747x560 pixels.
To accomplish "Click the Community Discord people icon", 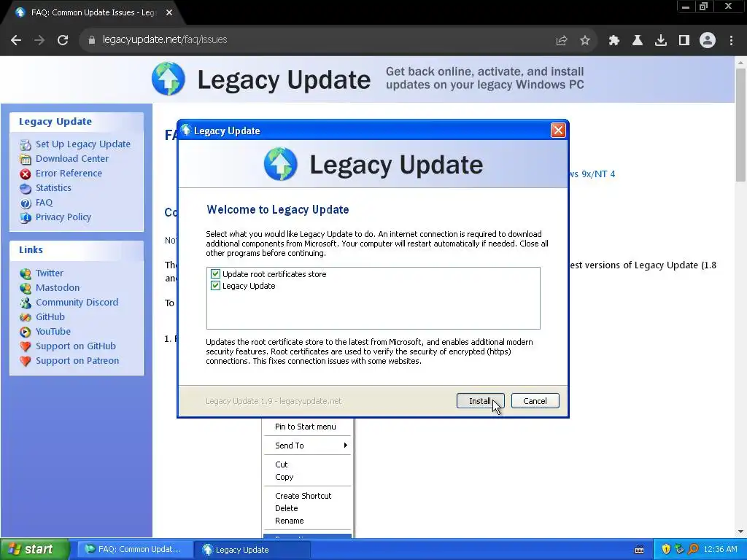I will (26, 303).
